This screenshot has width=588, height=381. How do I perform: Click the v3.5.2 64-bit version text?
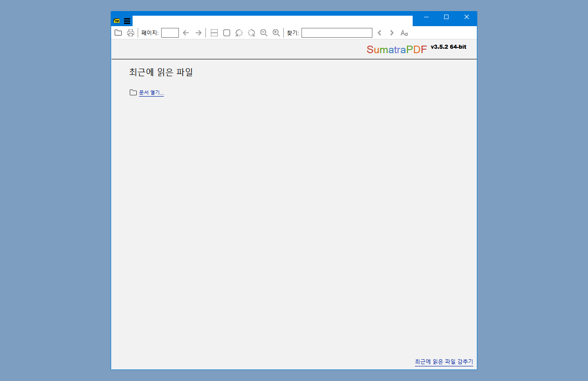click(449, 47)
